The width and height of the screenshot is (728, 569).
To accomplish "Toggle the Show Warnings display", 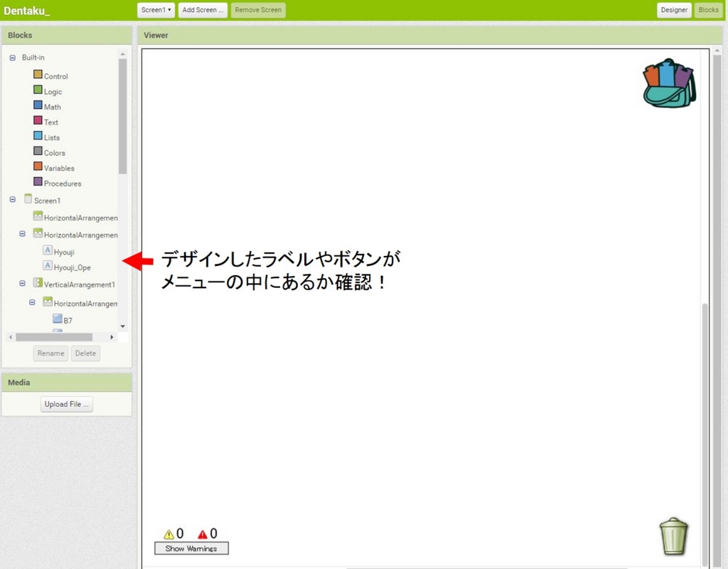I will click(x=191, y=548).
